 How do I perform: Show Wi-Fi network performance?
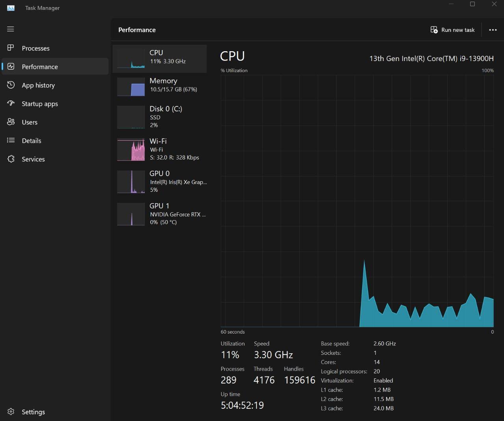pos(160,149)
